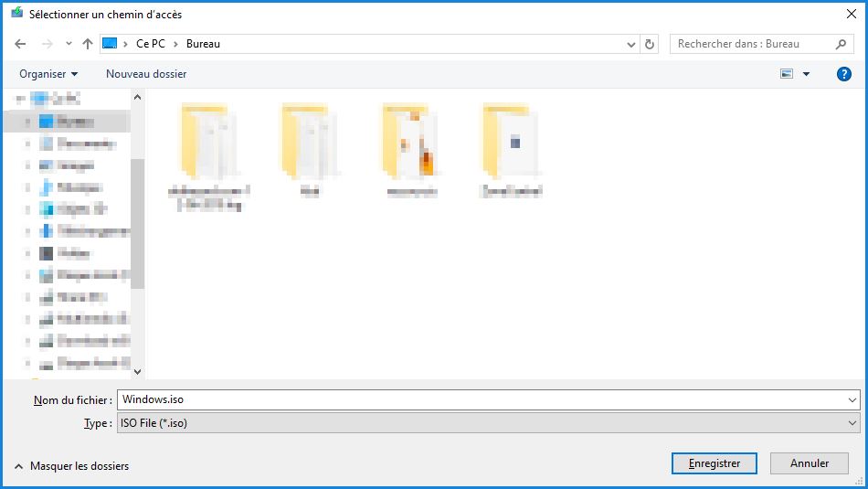Expand the address bar history dropdown
868x489 pixels.
pyautogui.click(x=631, y=44)
